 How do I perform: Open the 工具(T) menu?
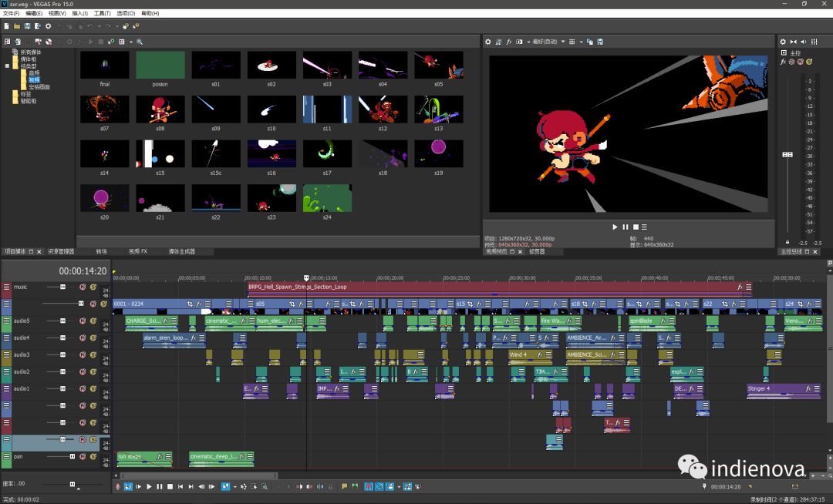103,13
